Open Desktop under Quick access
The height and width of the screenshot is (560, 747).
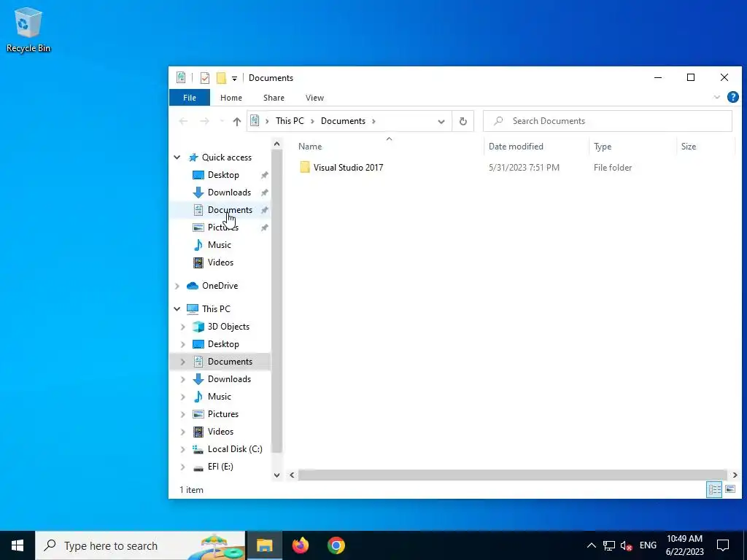(223, 175)
